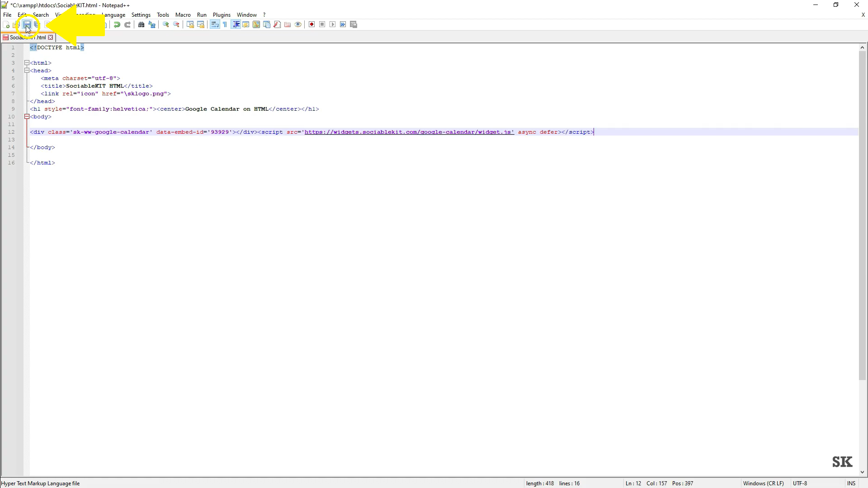Screen dimensions: 868x488
Task: Click the vertical scrollbar up arrow
Action: [x=862, y=47]
